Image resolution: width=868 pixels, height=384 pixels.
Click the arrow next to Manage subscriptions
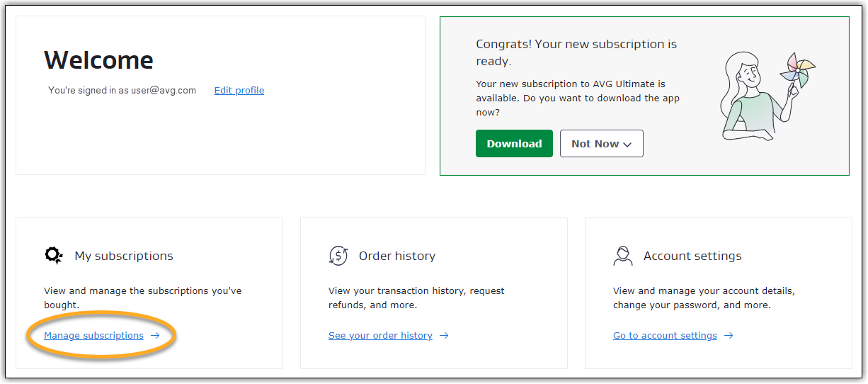(155, 336)
